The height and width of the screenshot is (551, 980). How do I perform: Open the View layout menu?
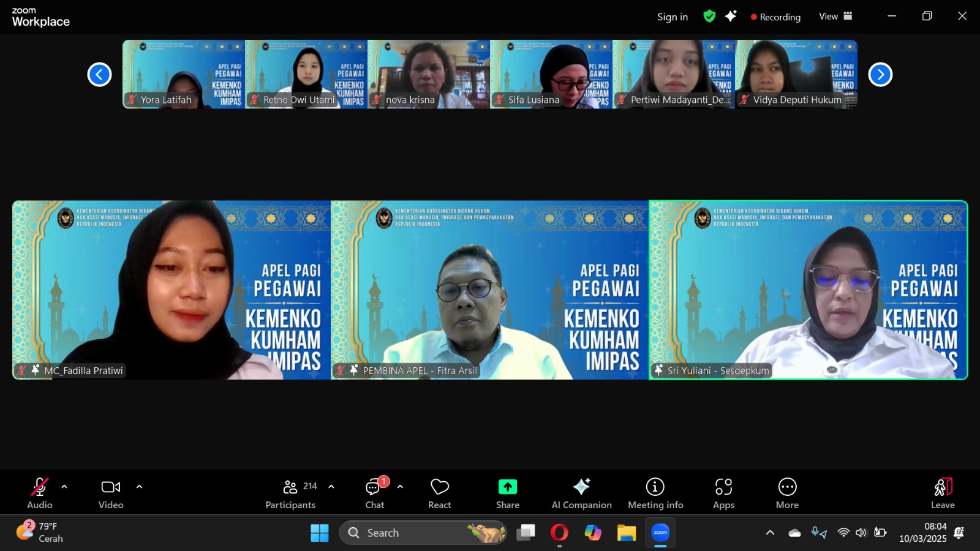coord(835,17)
